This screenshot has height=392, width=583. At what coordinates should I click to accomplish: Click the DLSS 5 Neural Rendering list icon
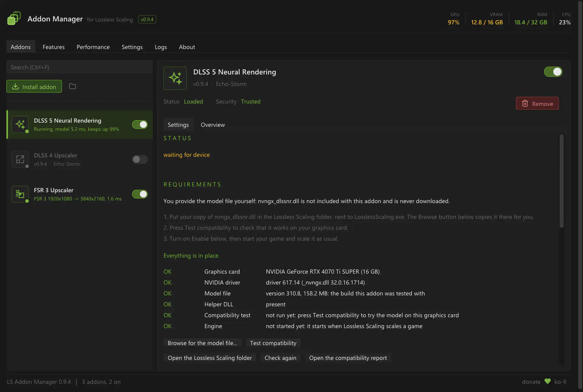point(20,124)
